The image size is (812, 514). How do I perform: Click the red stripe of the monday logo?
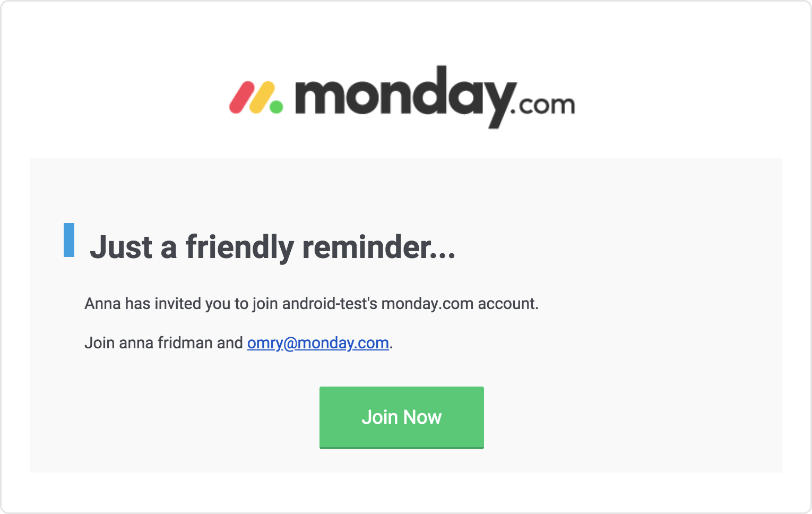243,98
